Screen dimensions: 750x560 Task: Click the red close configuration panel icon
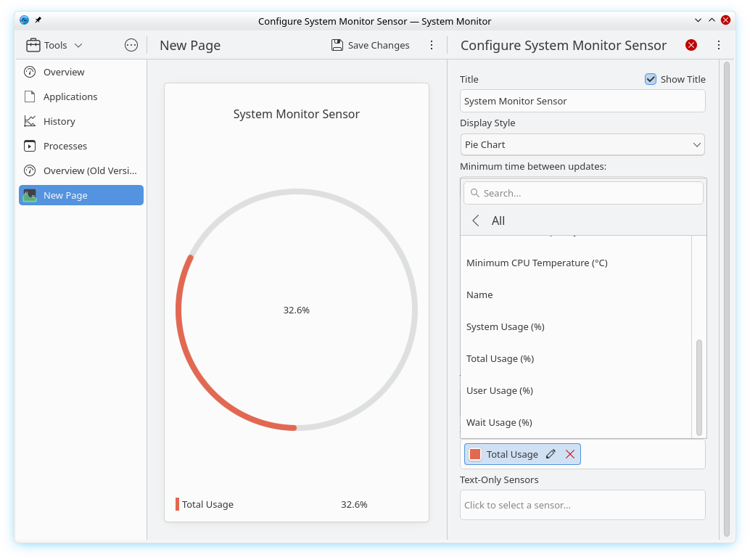click(x=691, y=45)
